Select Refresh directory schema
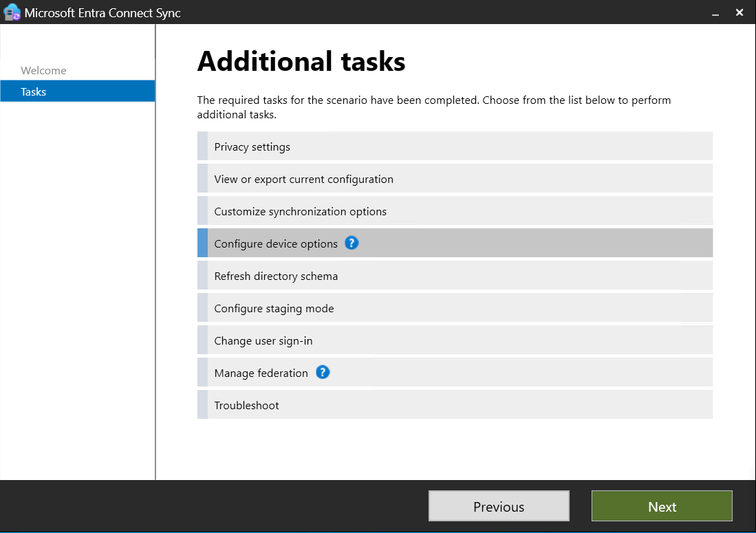 [454, 275]
